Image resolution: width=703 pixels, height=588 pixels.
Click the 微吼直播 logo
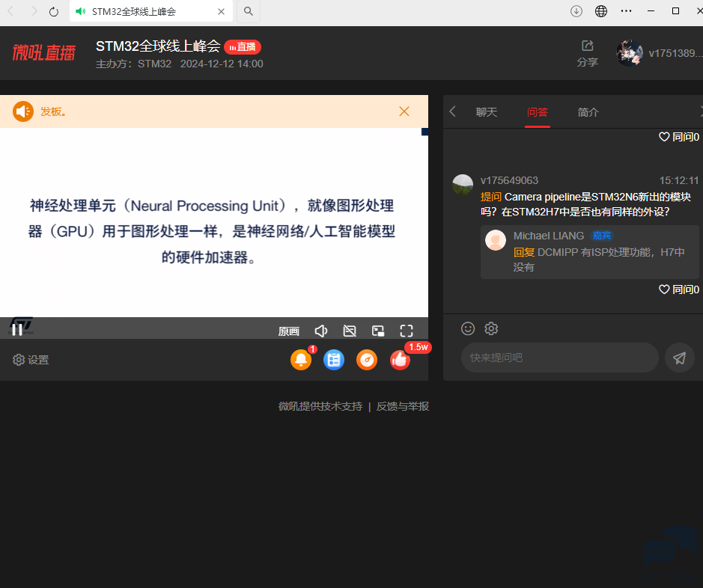[44, 53]
